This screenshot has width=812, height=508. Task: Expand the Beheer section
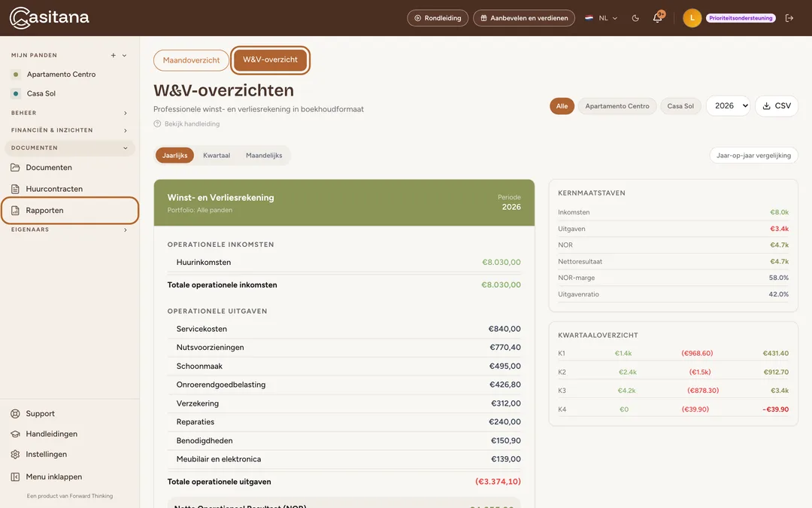tap(69, 113)
